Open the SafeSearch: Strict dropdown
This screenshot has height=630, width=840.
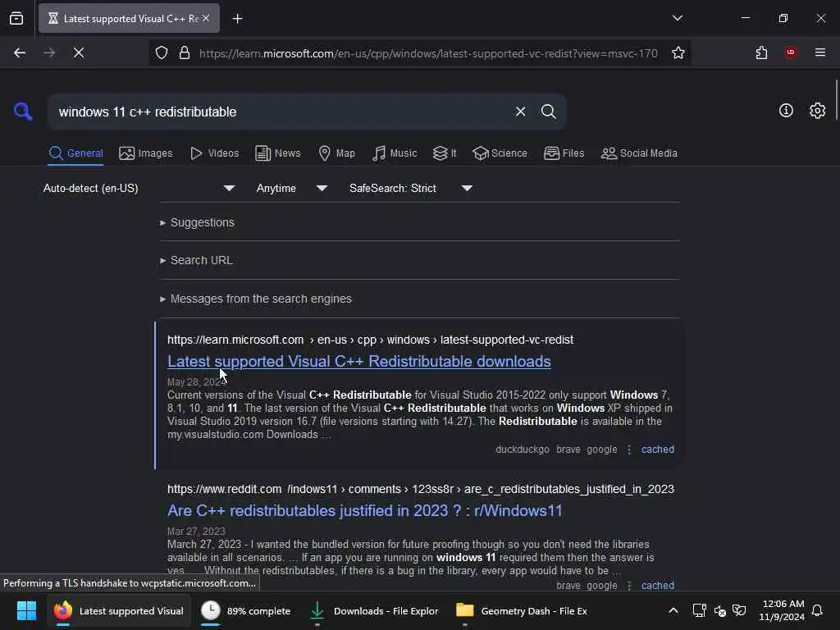point(410,188)
